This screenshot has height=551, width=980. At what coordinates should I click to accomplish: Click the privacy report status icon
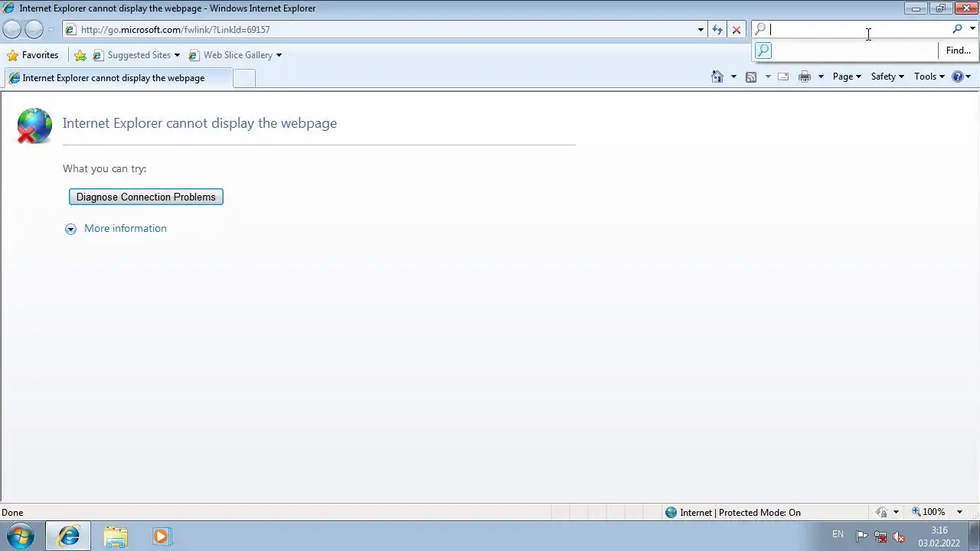pos(882,513)
